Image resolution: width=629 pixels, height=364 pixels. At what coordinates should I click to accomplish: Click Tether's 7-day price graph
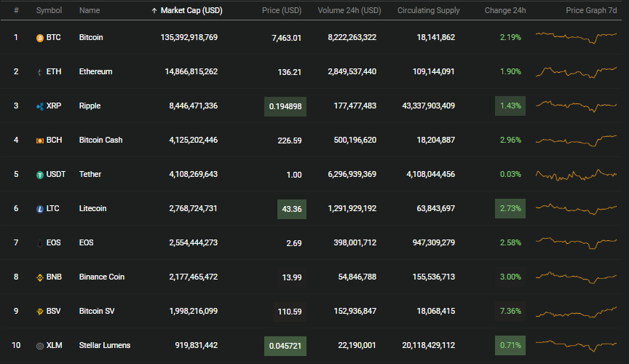point(576,175)
